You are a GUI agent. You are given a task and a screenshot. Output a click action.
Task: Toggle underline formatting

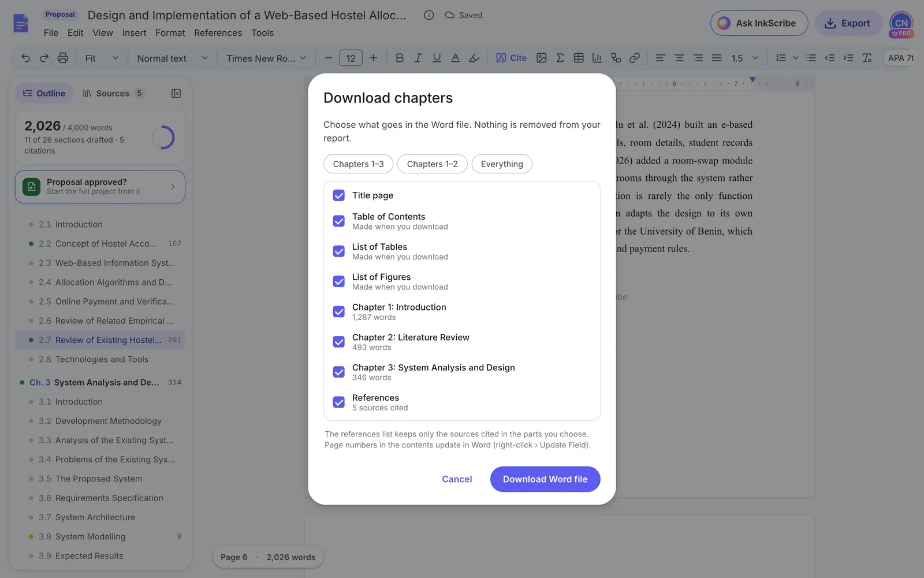tap(437, 58)
